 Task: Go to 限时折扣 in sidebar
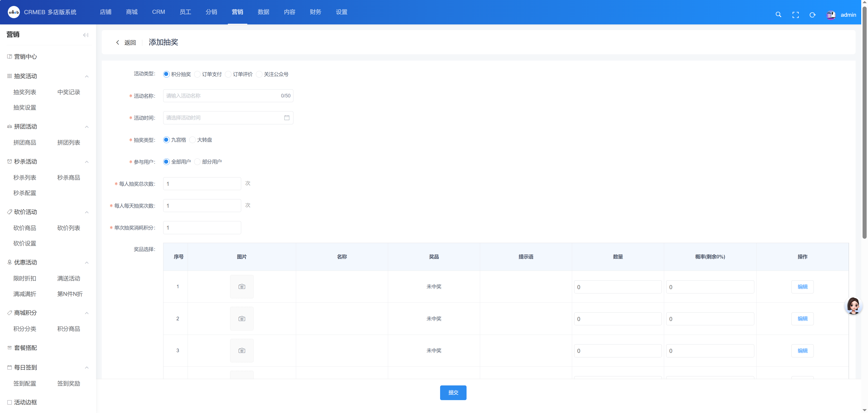pyautogui.click(x=25, y=278)
